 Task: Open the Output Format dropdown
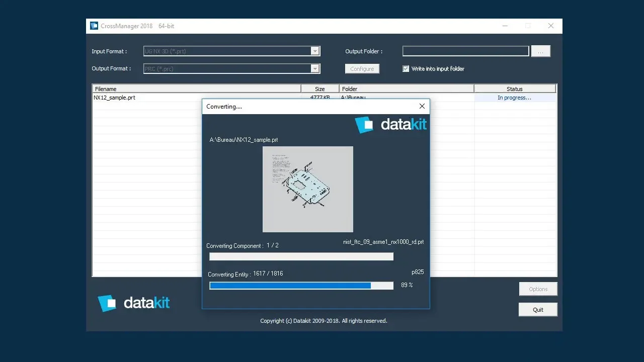coord(315,69)
